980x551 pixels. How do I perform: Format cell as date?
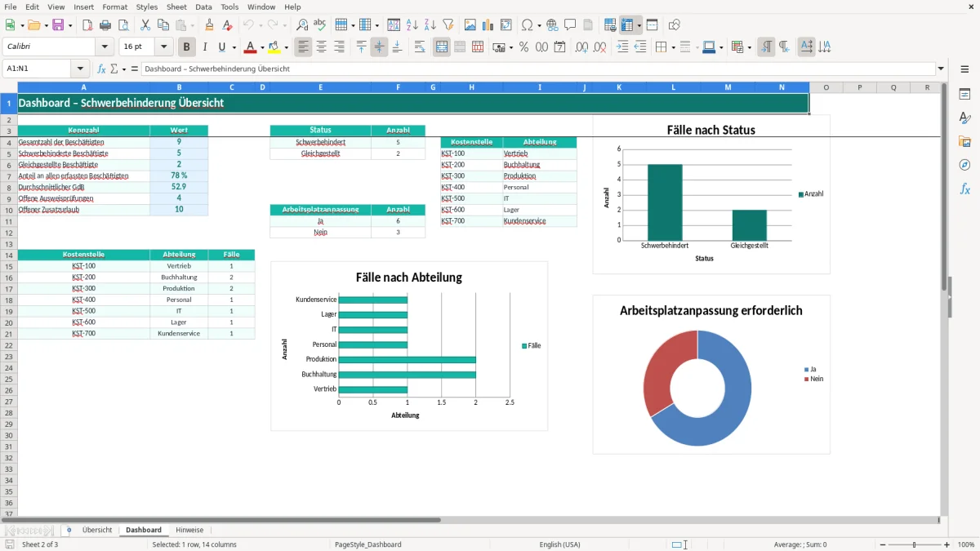(x=559, y=47)
